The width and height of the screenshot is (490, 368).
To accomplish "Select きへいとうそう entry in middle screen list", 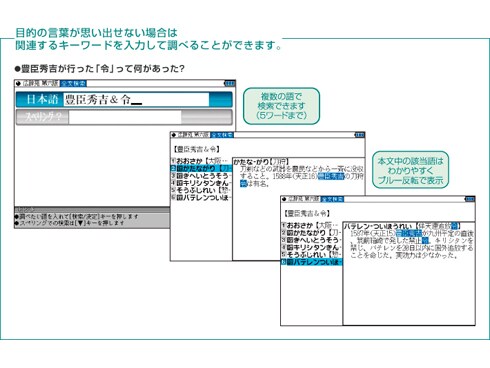I will click(x=201, y=176).
